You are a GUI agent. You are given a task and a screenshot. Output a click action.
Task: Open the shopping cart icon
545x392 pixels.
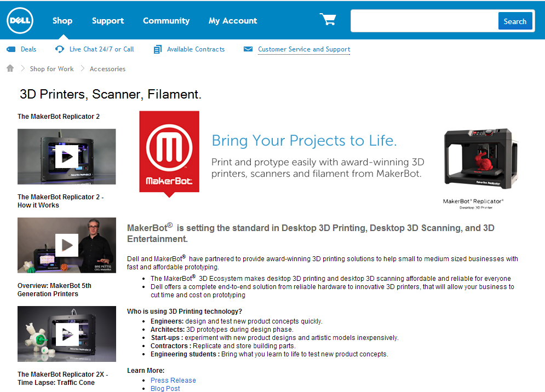pyautogui.click(x=328, y=20)
